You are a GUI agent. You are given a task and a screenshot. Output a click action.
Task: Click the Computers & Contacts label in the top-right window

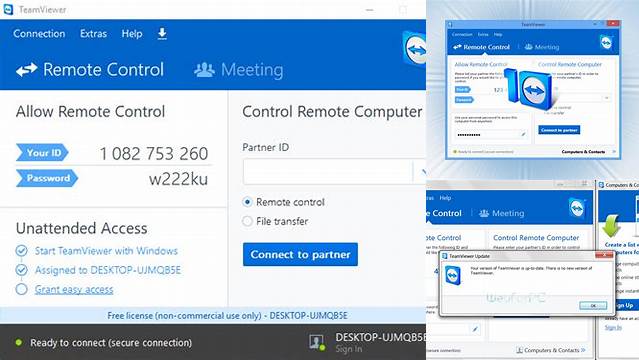click(583, 152)
